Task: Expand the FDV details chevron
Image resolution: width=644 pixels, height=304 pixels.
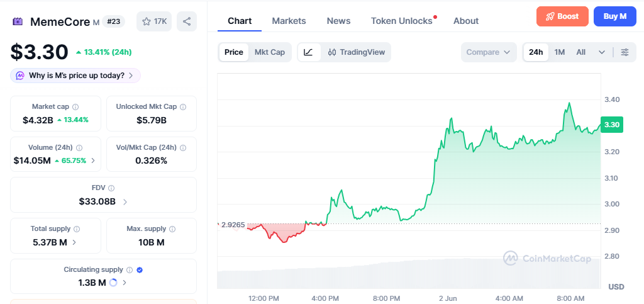Action: pyautogui.click(x=125, y=201)
